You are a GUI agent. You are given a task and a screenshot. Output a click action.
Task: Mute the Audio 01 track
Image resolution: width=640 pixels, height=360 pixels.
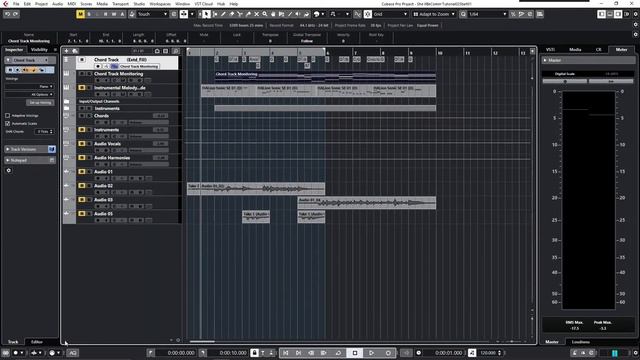pyautogui.click(x=82, y=171)
